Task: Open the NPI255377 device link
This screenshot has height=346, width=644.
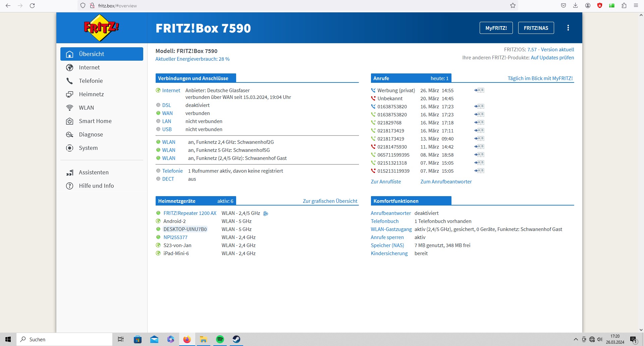Action: [175, 237]
